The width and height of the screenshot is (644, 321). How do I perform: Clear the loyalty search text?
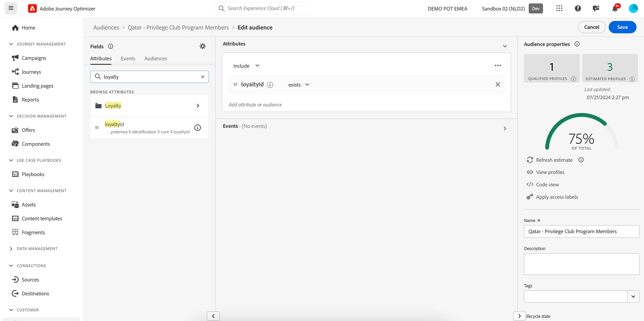[203, 77]
